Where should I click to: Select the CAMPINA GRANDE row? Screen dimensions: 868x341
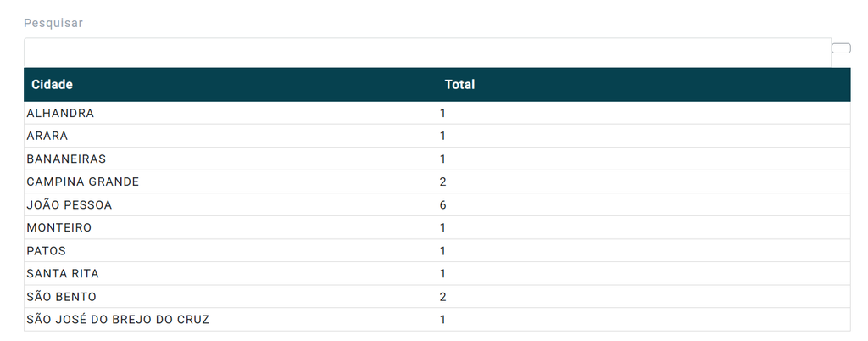pyautogui.click(x=437, y=182)
